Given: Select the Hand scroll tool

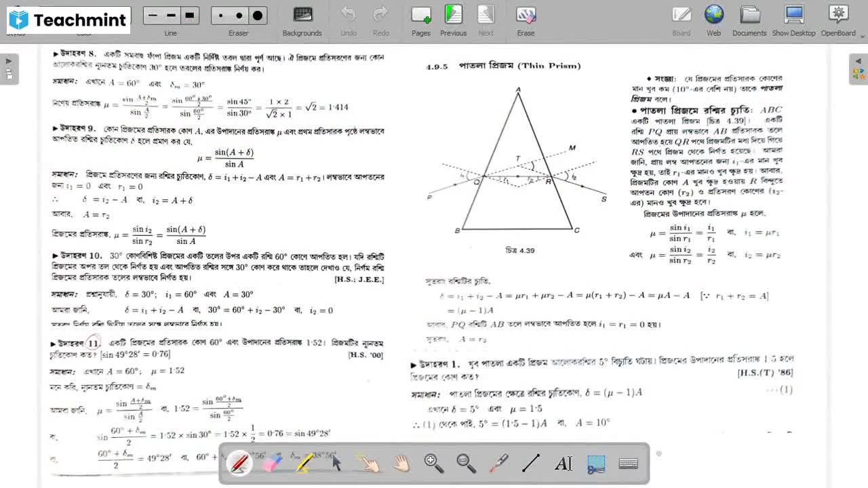Looking at the screenshot, I should point(401,463).
